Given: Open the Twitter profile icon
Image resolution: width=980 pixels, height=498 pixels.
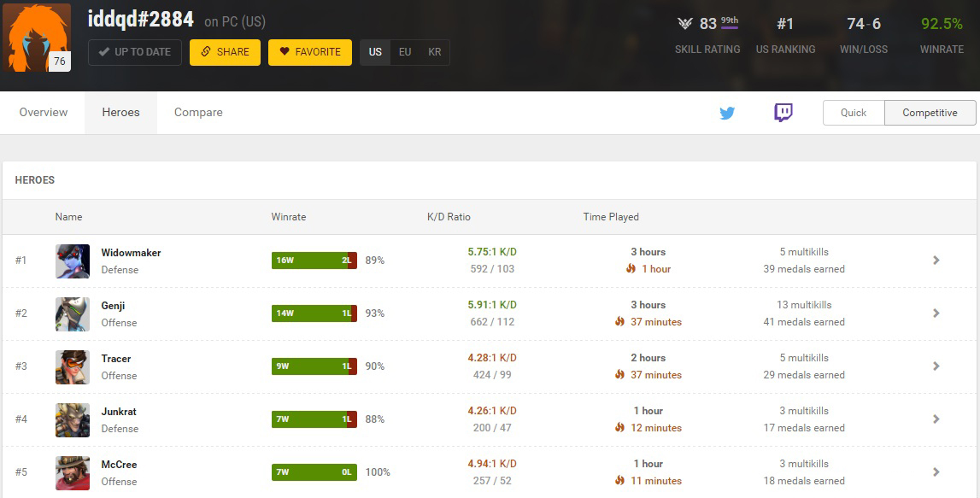Looking at the screenshot, I should [x=727, y=113].
